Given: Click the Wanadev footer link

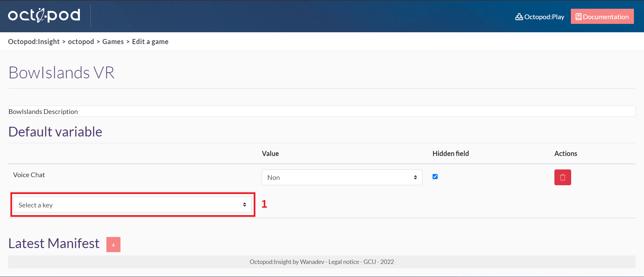Looking at the screenshot, I should coord(312,262).
